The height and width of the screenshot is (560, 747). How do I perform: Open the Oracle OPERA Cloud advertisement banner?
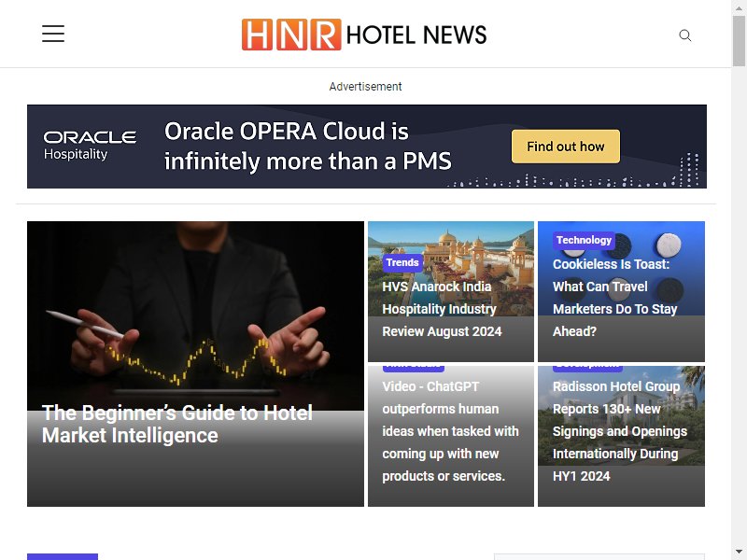367,147
